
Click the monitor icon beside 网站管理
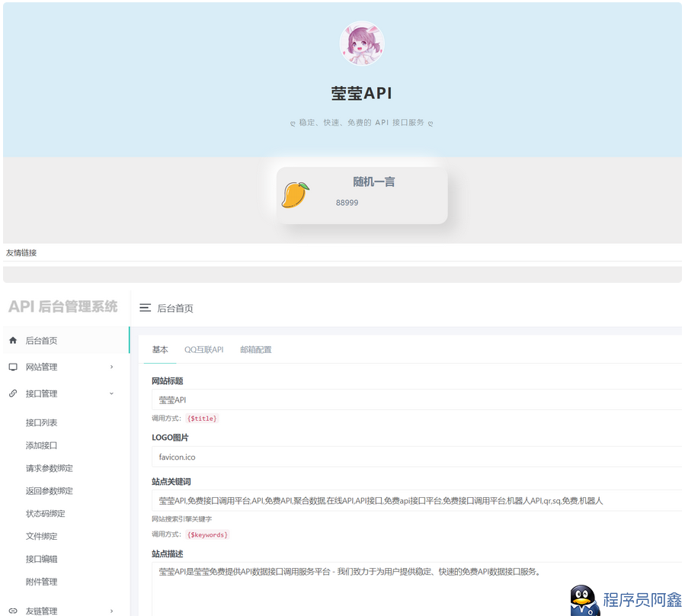(x=13, y=367)
